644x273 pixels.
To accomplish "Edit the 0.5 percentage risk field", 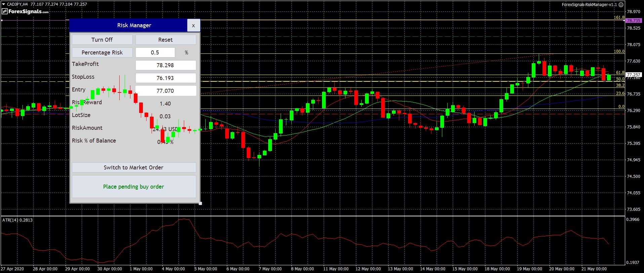I will click(155, 52).
